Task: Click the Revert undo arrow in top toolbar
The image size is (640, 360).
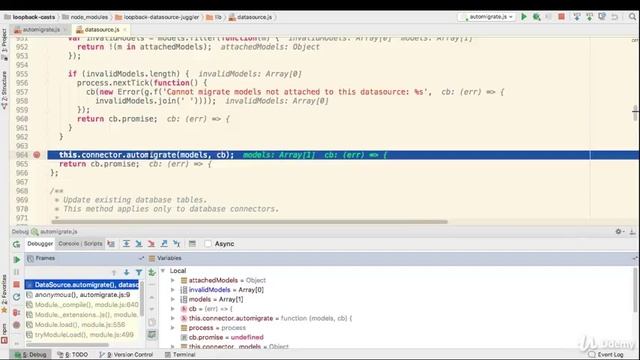Action: click(615, 17)
